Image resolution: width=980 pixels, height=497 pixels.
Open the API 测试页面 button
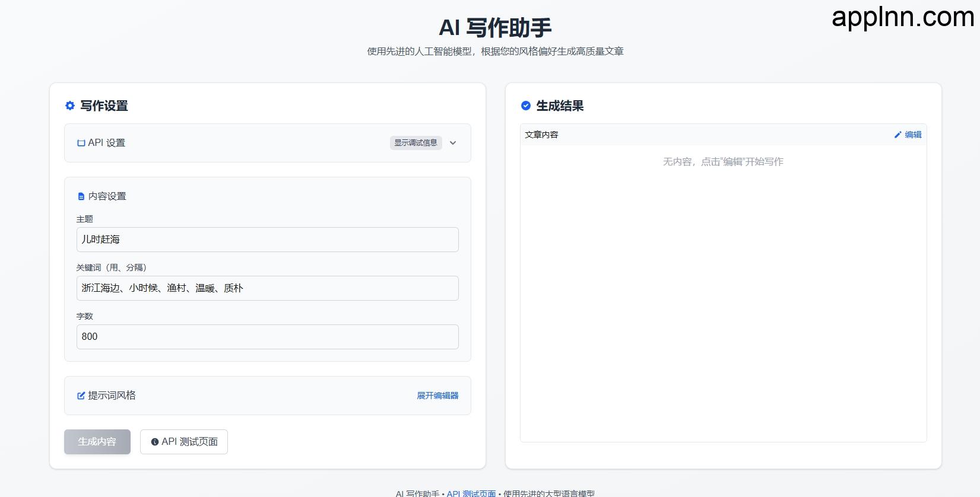184,442
